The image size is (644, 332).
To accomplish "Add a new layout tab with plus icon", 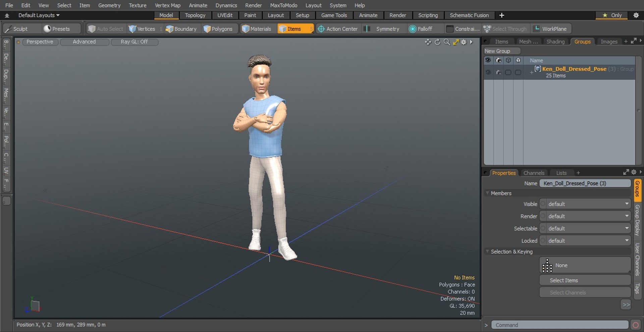I will pyautogui.click(x=501, y=15).
